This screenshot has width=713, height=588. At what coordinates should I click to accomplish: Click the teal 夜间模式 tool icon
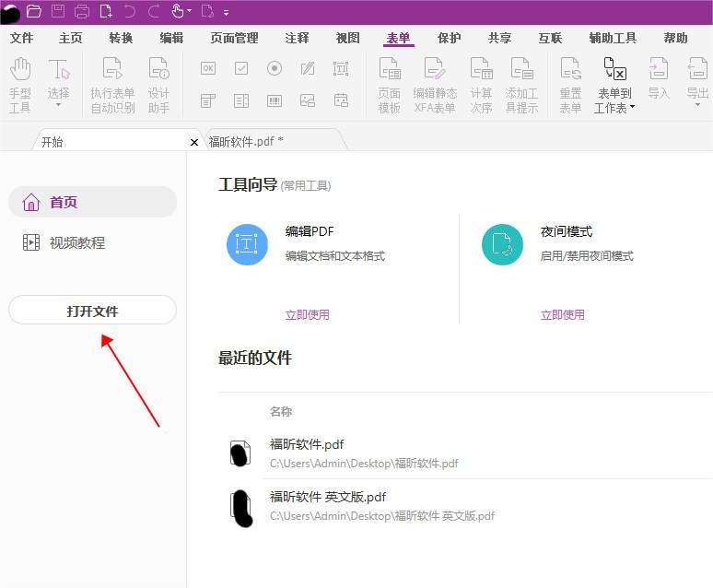pyautogui.click(x=502, y=244)
